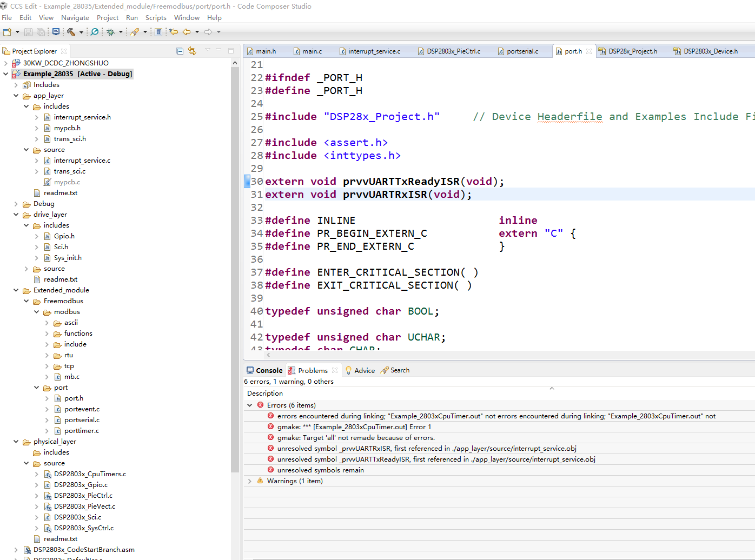Select portserial.c in the port folder
Viewport: 755px width, 560px height.
(x=82, y=420)
